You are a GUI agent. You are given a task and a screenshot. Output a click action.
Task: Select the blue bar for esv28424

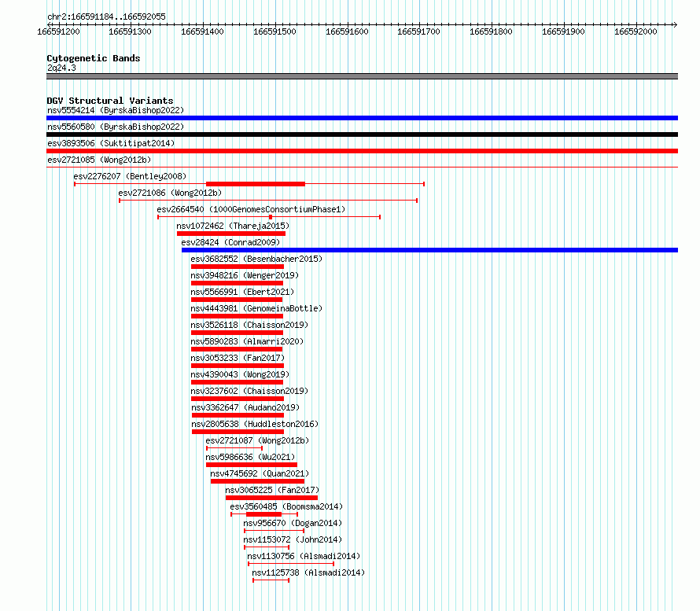pyautogui.click(x=430, y=250)
